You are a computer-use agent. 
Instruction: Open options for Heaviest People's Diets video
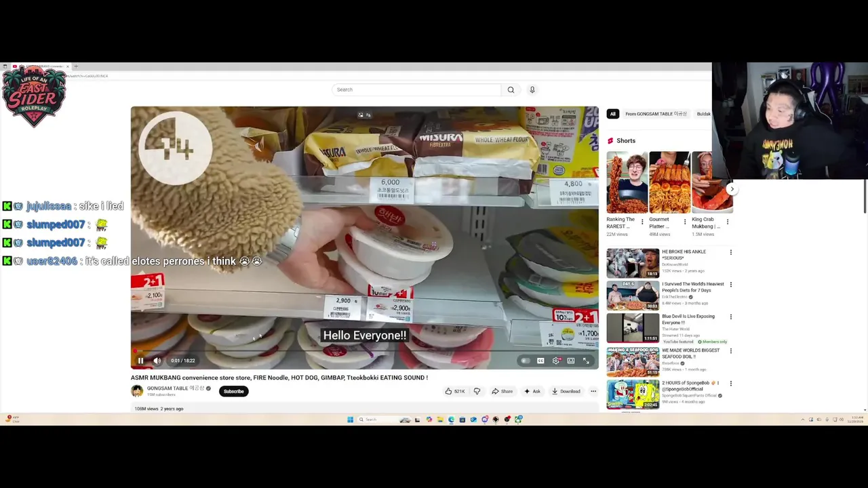point(730,285)
